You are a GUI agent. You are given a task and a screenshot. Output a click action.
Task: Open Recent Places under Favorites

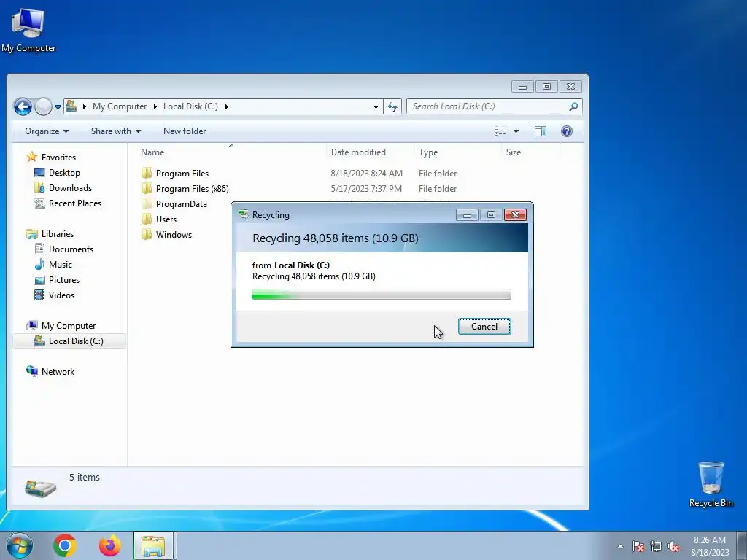tap(75, 203)
